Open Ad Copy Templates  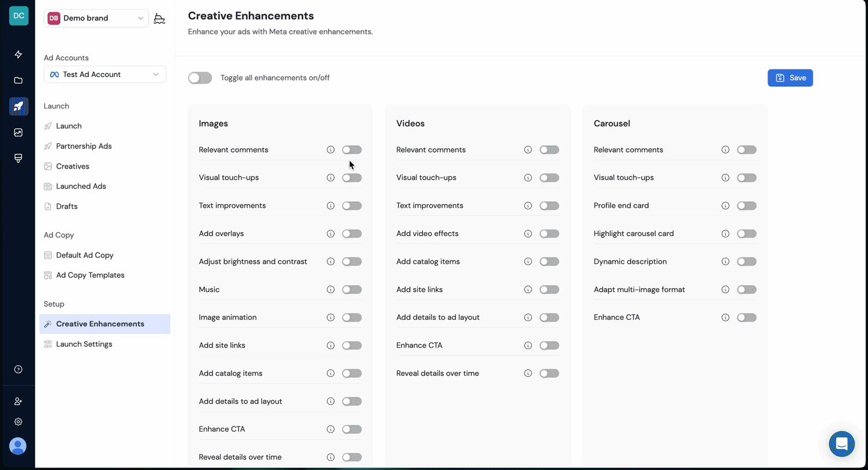90,275
